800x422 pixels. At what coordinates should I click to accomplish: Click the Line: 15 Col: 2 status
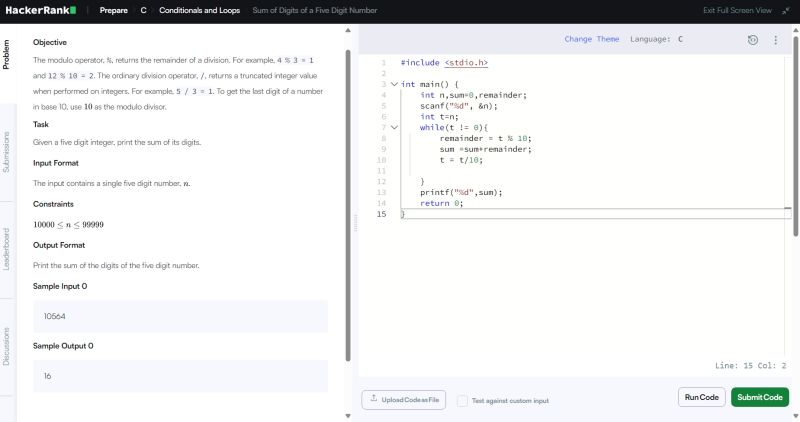point(751,365)
